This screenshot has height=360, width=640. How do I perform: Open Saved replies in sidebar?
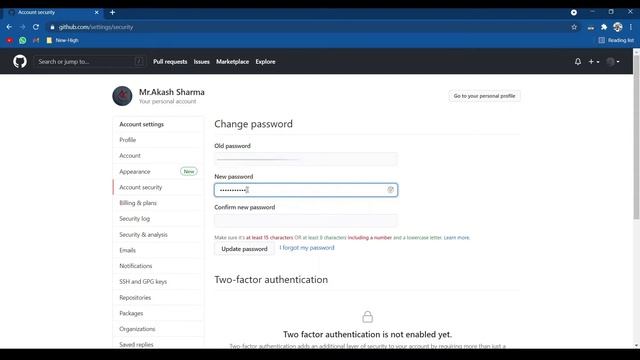[158, 344]
